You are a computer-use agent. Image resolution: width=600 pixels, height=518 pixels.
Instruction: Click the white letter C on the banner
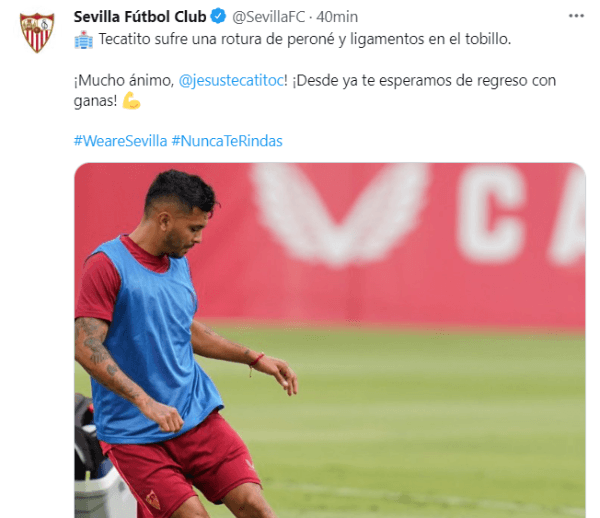point(491,213)
